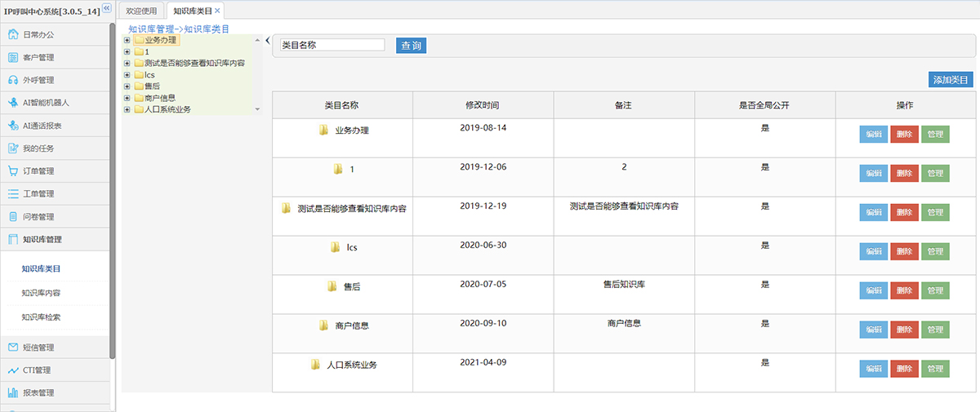
Task: Click folder icon of 售后 table row
Action: point(332,286)
